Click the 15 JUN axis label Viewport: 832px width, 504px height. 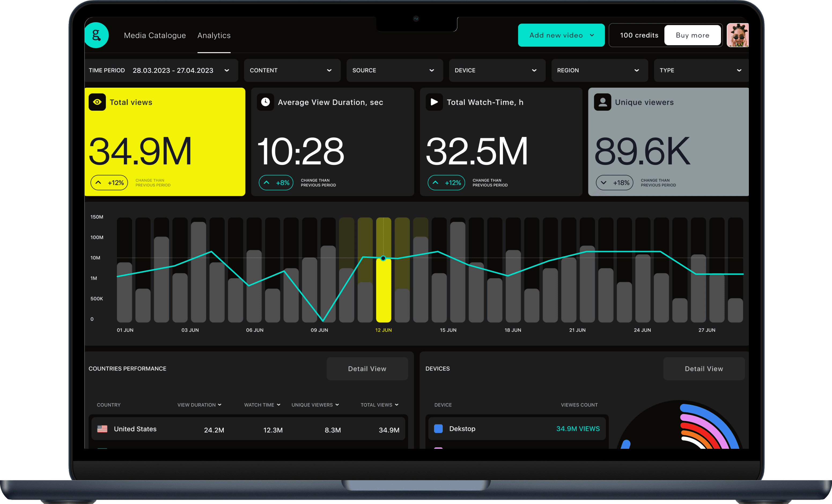pos(448,330)
